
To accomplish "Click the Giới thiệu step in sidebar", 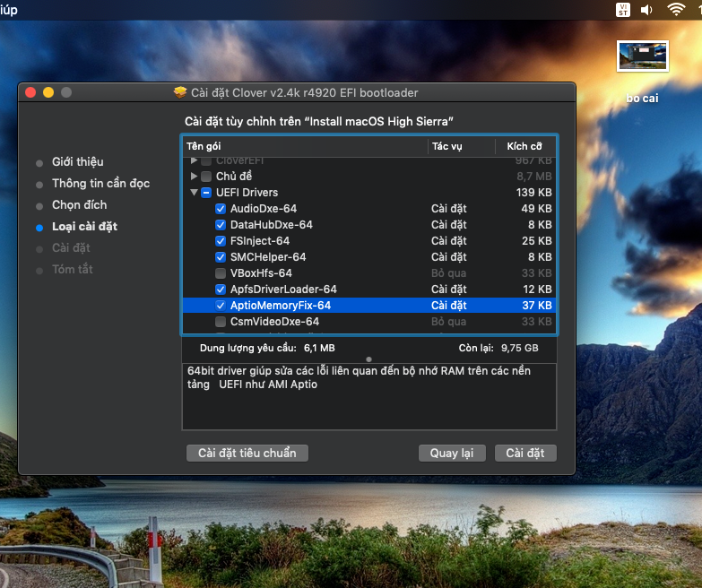I will [77, 161].
